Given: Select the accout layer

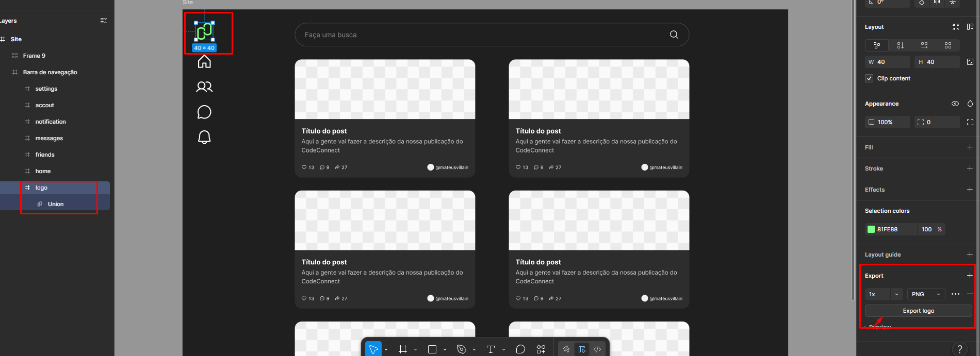Looking at the screenshot, I should pos(45,105).
